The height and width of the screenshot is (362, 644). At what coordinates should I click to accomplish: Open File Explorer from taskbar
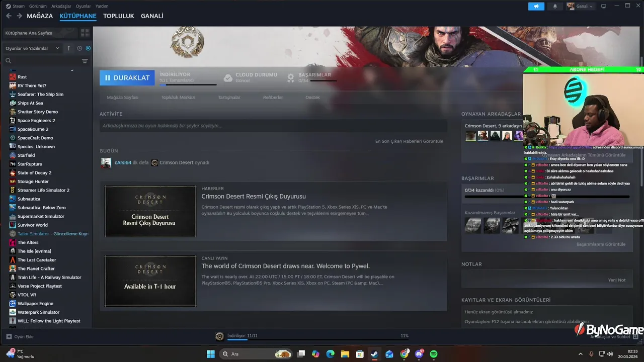345,354
